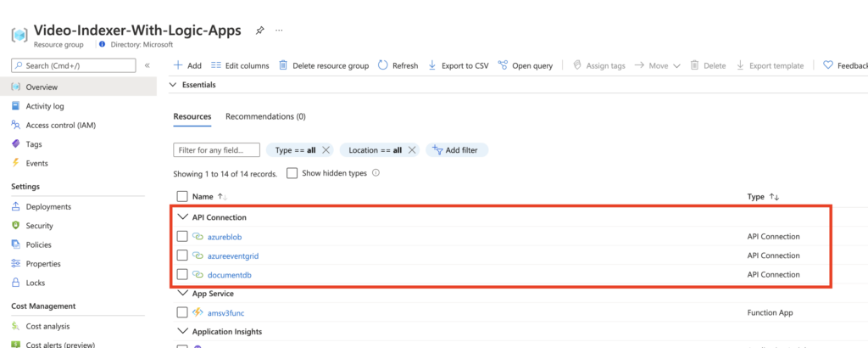This screenshot has height=348, width=868.
Task: Click the Export to CSV download icon
Action: click(x=432, y=65)
